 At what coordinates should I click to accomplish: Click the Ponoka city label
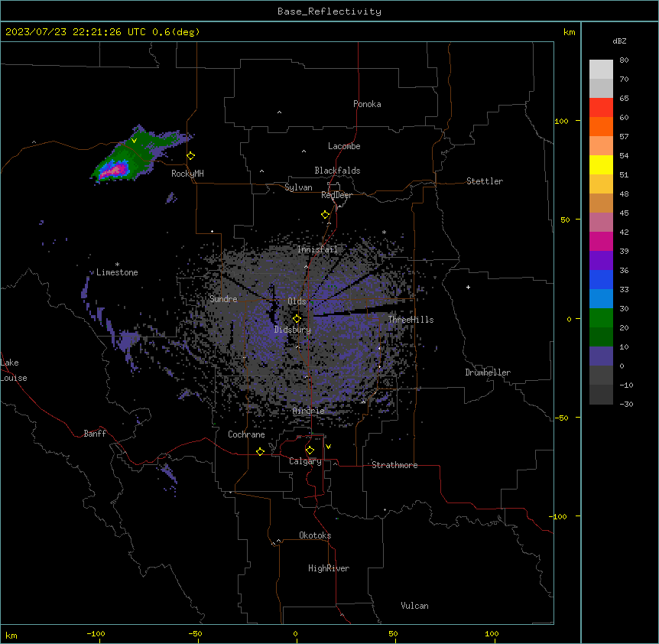[367, 104]
